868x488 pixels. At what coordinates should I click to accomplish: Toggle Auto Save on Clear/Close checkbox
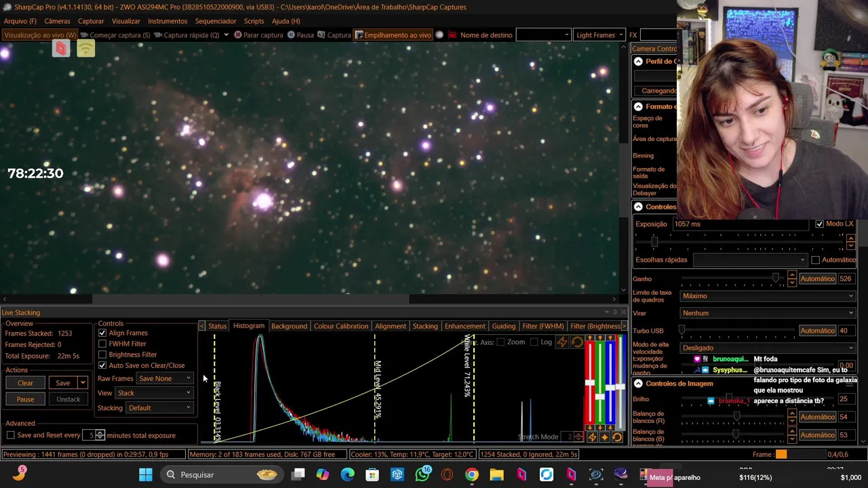coord(102,365)
